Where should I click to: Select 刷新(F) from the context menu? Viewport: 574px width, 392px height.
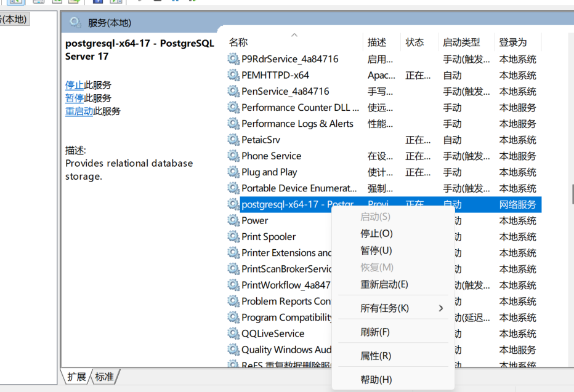tap(374, 332)
